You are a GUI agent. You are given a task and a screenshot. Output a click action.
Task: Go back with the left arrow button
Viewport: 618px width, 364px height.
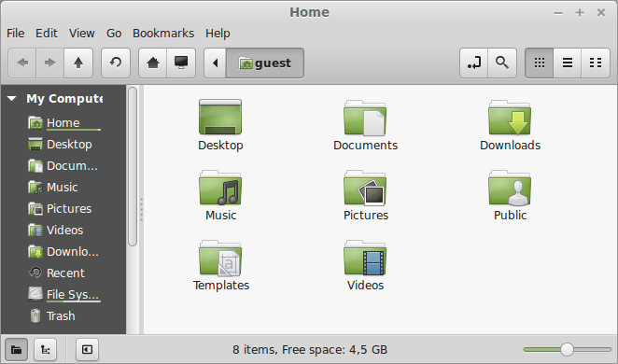pyautogui.click(x=22, y=63)
